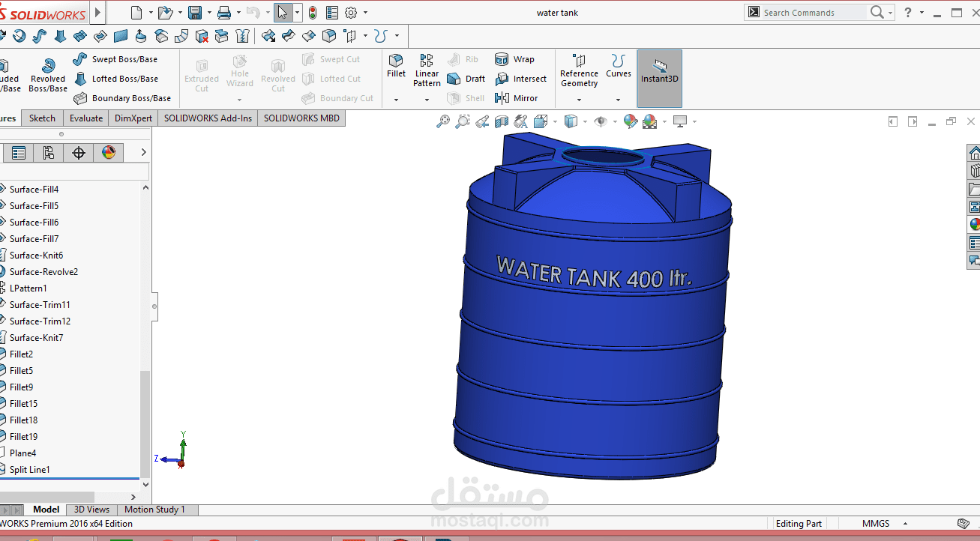
Task: Select Split Line1 in the feature tree
Action: tap(29, 470)
